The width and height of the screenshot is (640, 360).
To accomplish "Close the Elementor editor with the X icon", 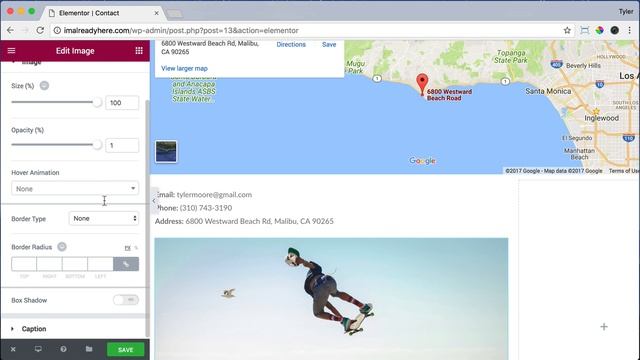I will (13, 349).
